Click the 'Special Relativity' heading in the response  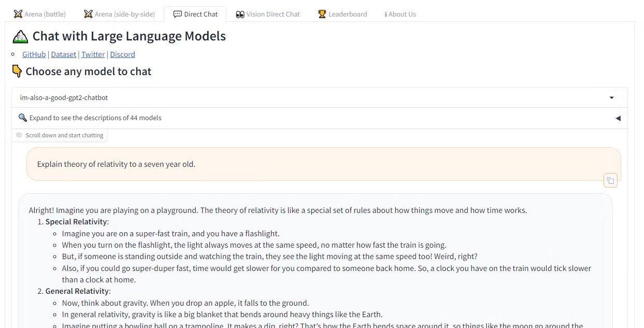pos(77,222)
